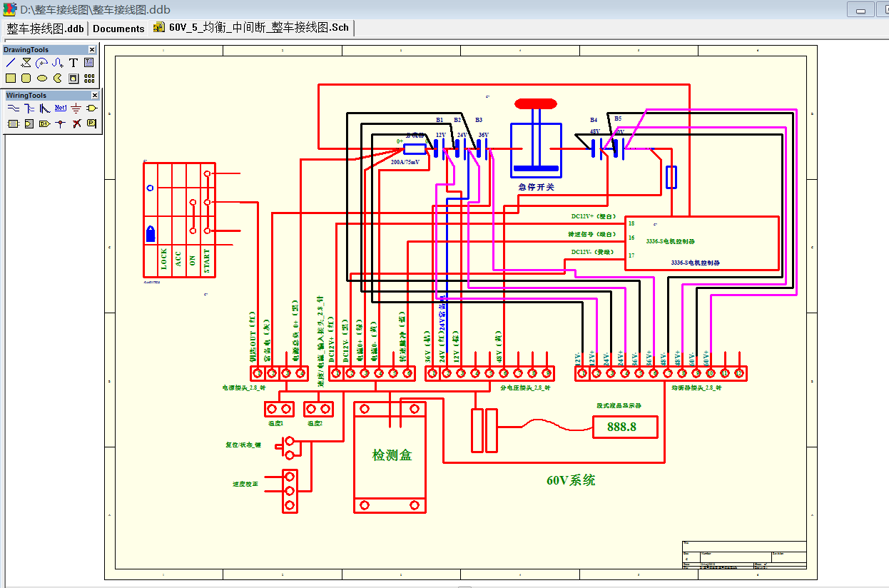Close the DrawingTools floating panel
This screenshot has width=889, height=588.
coord(92,49)
